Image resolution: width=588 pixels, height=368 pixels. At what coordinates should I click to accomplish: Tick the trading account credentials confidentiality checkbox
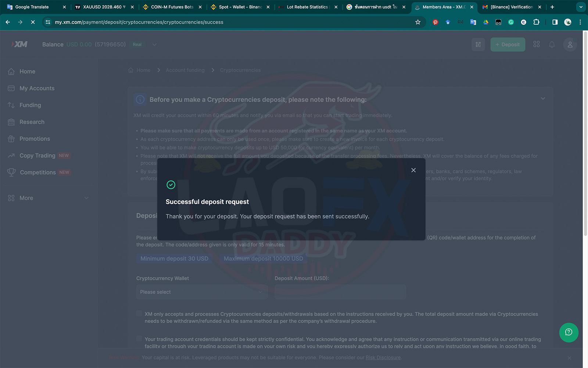(x=139, y=339)
